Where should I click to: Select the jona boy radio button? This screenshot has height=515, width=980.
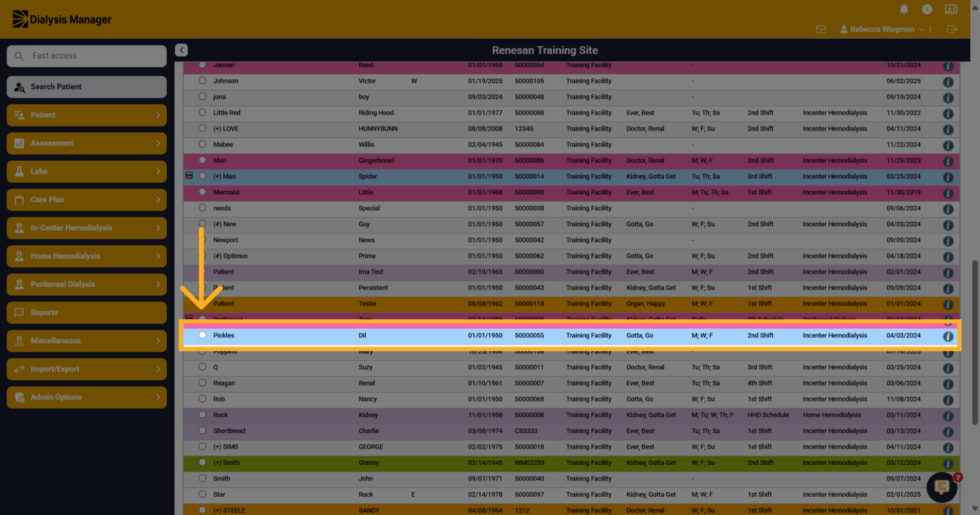tap(203, 96)
